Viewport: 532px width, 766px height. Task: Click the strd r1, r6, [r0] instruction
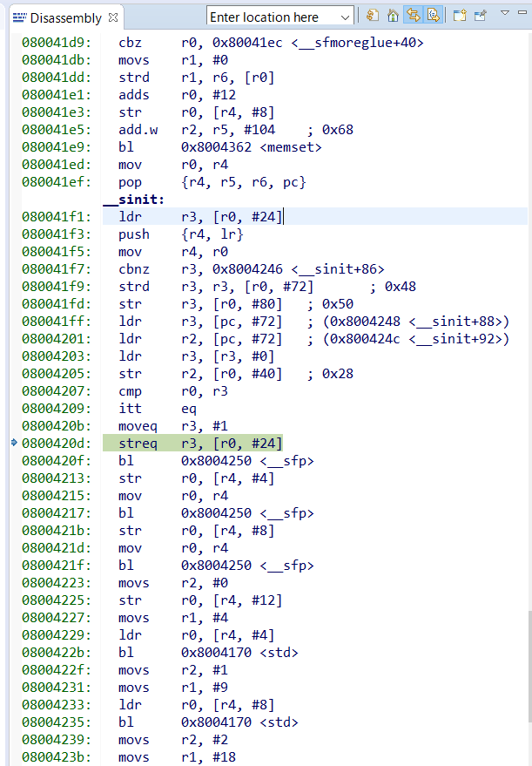196,78
